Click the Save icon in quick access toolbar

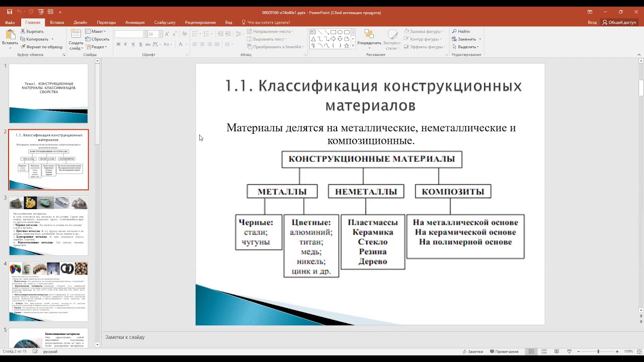(10, 12)
